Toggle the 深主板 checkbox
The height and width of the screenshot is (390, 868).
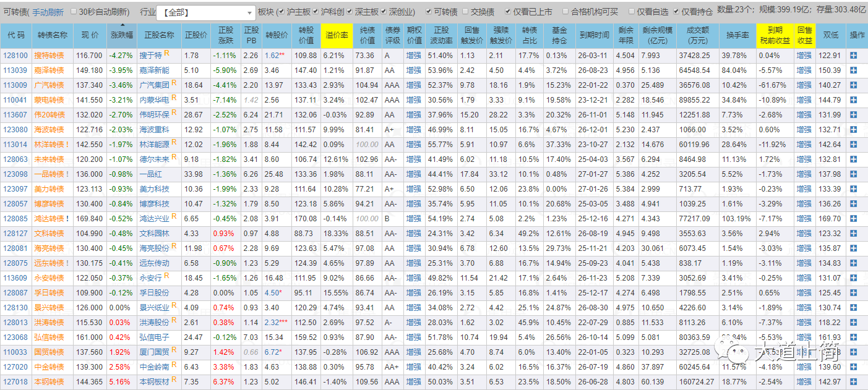point(350,12)
